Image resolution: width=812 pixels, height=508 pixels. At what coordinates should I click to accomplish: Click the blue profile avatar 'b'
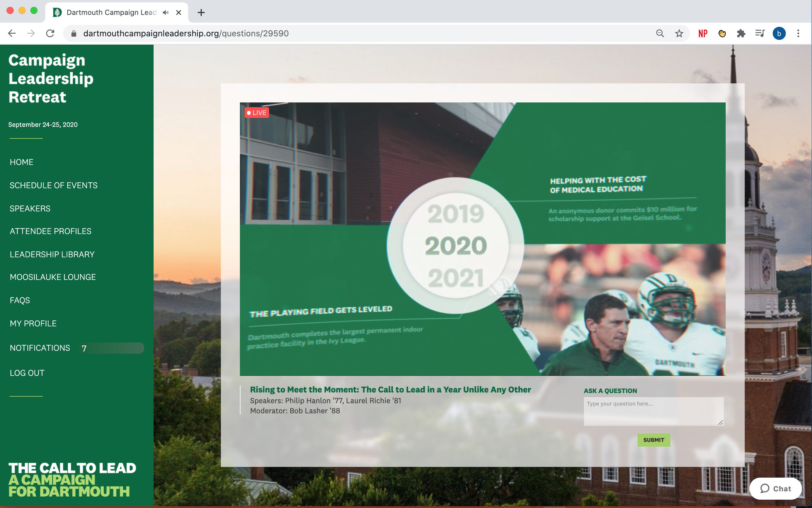click(779, 33)
